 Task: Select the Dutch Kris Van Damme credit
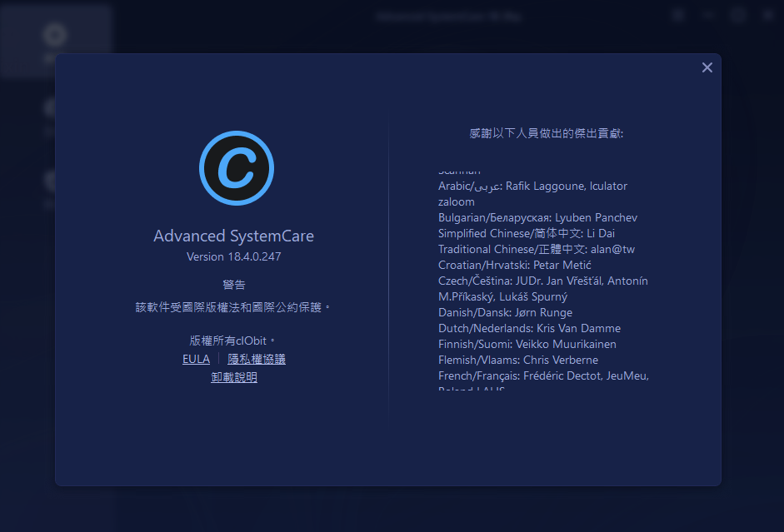529,328
